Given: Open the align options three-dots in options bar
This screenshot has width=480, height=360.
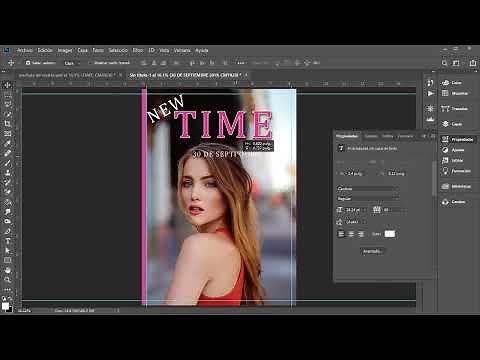Looking at the screenshot, I should coord(241,63).
